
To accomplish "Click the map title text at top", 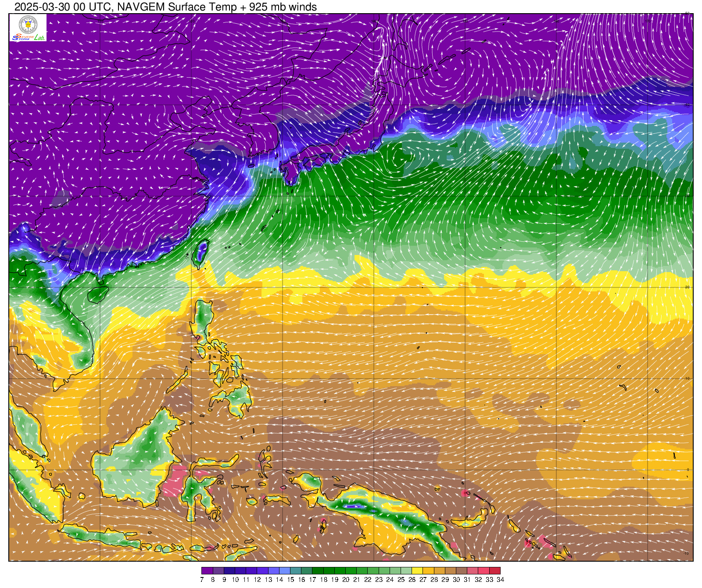I will [165, 7].
